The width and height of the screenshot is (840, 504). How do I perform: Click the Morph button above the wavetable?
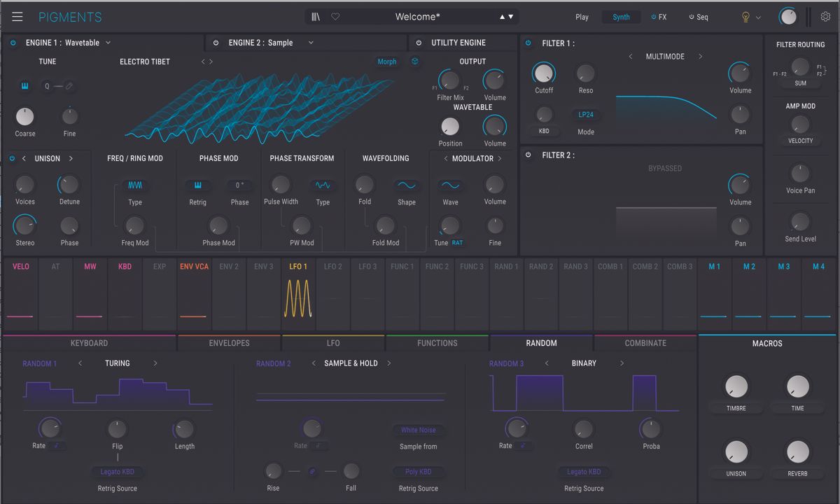[386, 62]
